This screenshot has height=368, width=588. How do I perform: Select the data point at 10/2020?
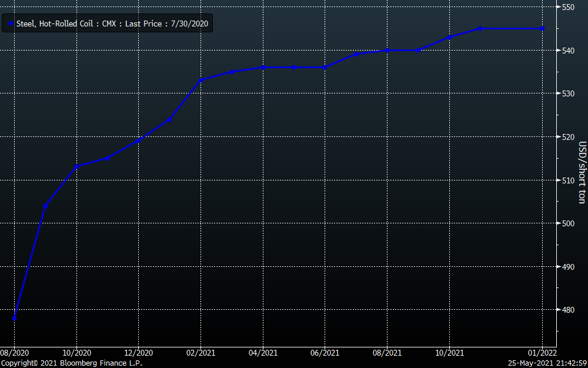pyautogui.click(x=76, y=166)
